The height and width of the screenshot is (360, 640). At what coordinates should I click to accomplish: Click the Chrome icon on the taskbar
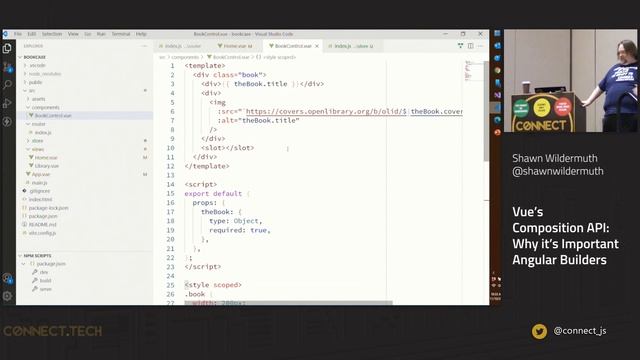tap(497, 70)
